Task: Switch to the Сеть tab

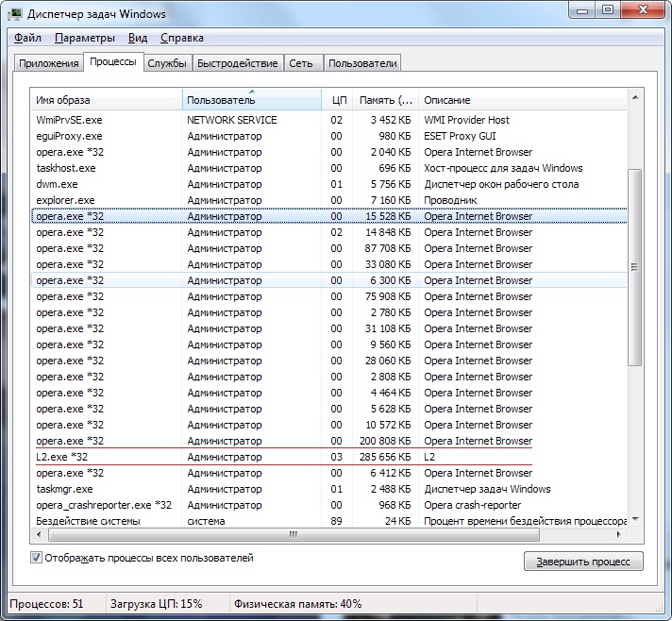Action: click(x=301, y=63)
